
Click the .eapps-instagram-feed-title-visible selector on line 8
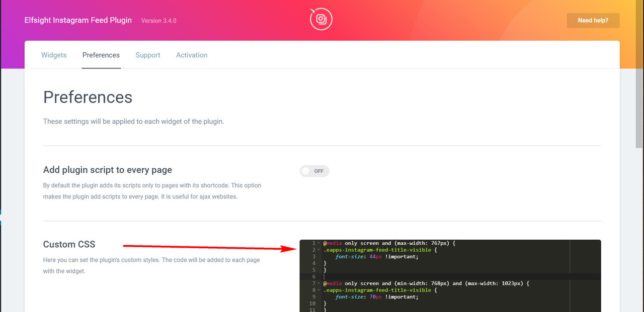(x=377, y=290)
